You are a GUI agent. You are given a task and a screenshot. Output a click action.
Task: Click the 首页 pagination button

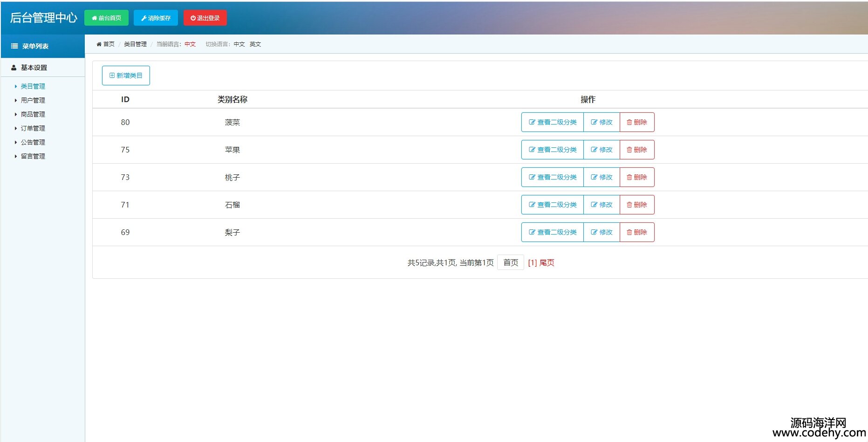pos(511,262)
